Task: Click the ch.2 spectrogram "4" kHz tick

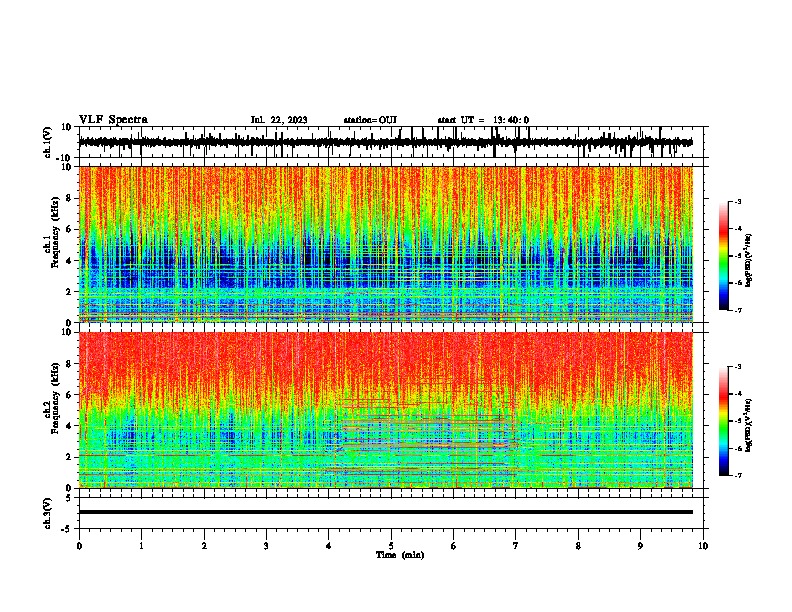Action: (x=69, y=426)
